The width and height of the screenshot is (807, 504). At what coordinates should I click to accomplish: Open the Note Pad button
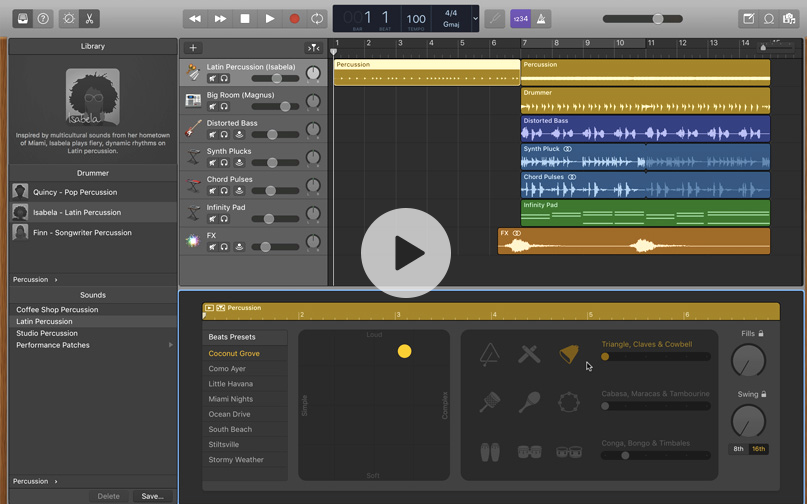(749, 19)
